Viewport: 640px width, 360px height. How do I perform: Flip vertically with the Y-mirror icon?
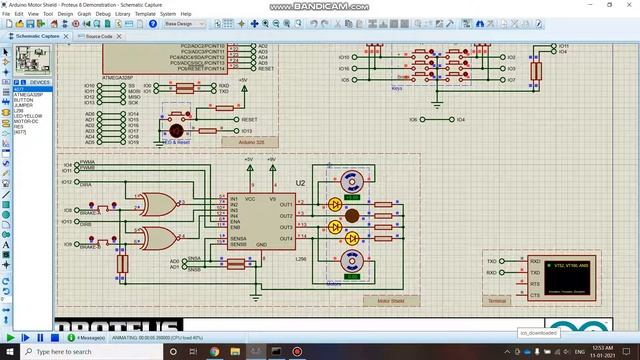click(x=6, y=320)
